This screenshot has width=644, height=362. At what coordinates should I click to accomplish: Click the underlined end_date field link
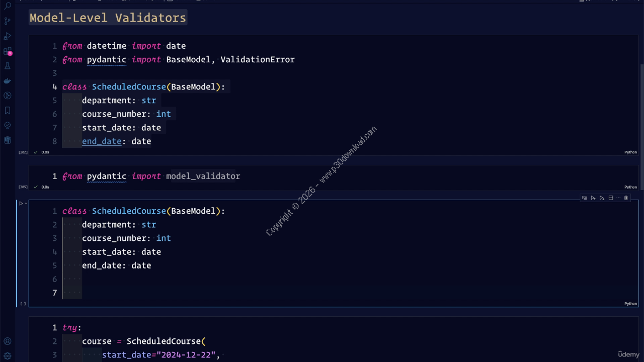(102, 141)
